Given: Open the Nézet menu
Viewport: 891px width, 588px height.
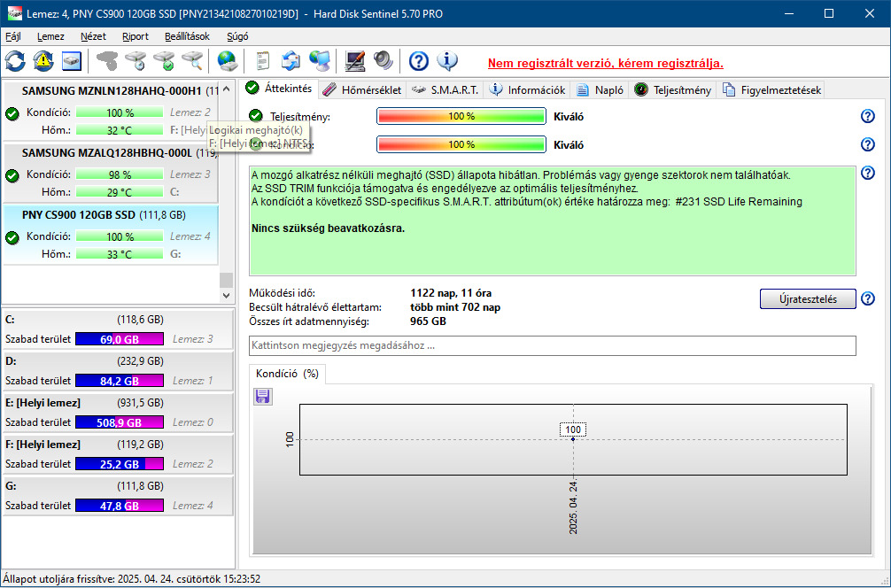Looking at the screenshot, I should (x=93, y=36).
